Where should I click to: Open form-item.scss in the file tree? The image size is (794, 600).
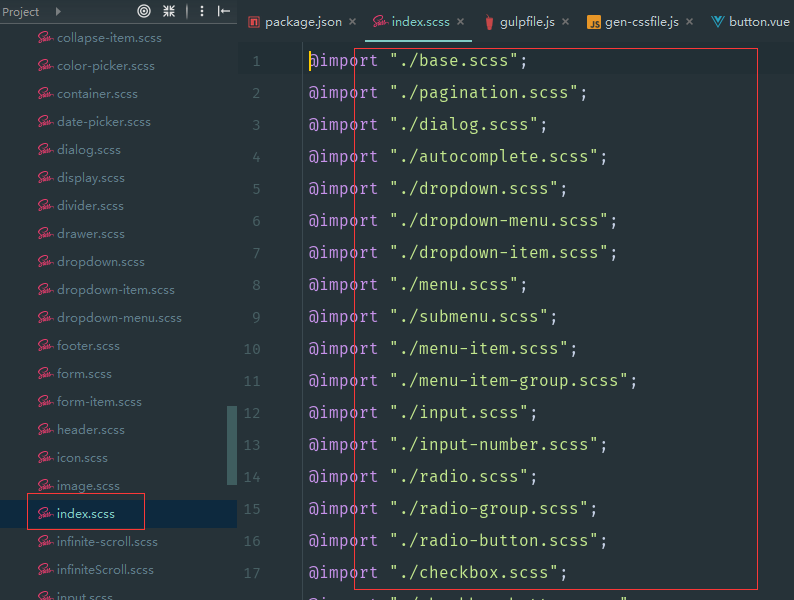click(99, 402)
